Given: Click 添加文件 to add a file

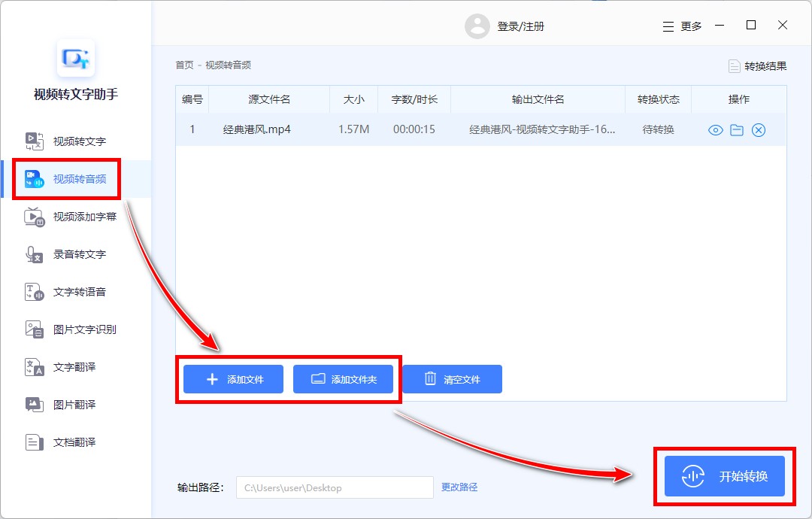Looking at the screenshot, I should tap(232, 378).
